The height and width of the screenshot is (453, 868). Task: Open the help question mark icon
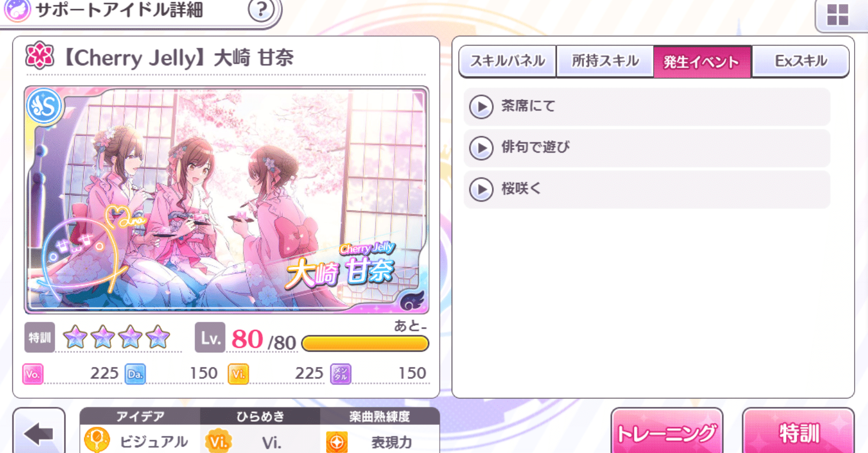tap(261, 10)
